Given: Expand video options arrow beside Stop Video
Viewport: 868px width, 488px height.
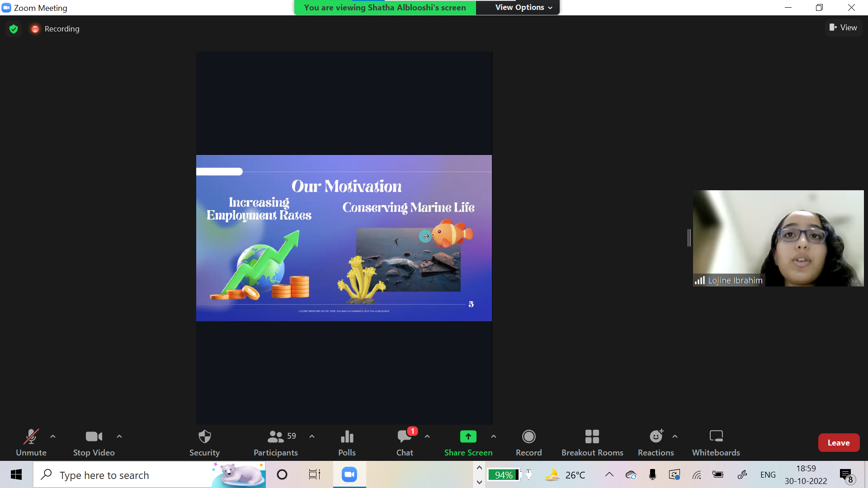Looking at the screenshot, I should (119, 436).
